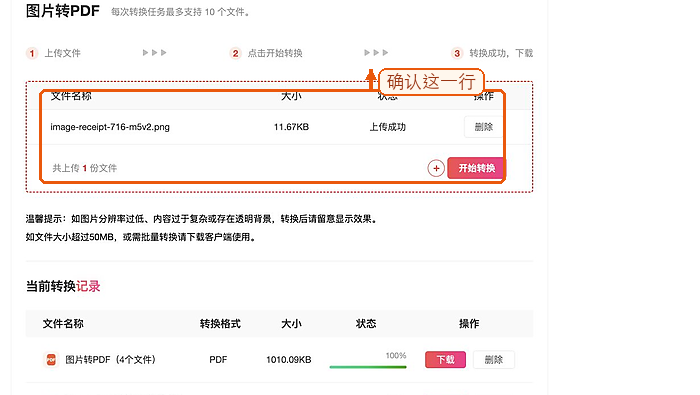This screenshot has width=700, height=395.
Task: Click 文件名称 header in conversion record table
Action: point(63,324)
